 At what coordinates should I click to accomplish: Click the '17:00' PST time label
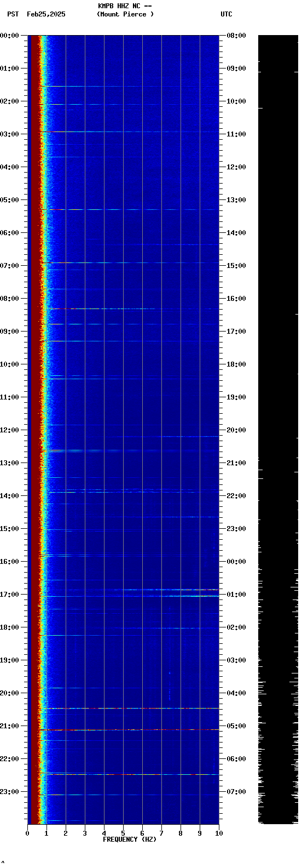coord(10,595)
